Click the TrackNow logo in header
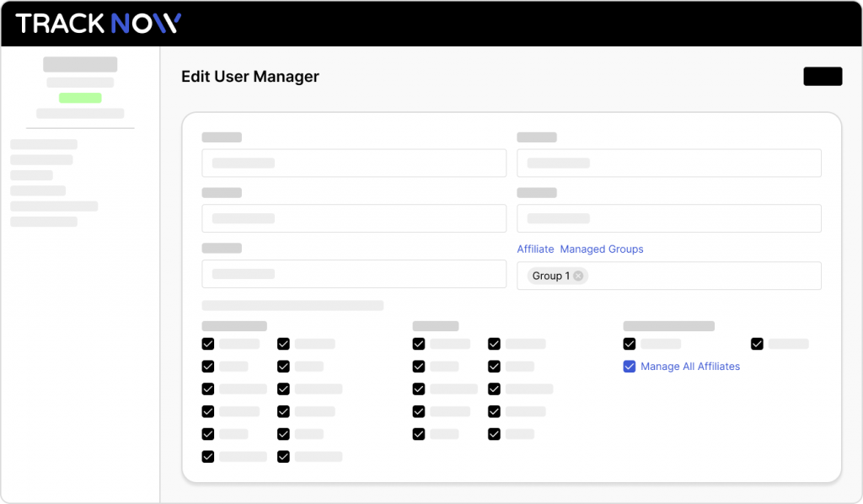Image resolution: width=863 pixels, height=504 pixels. pos(99,24)
